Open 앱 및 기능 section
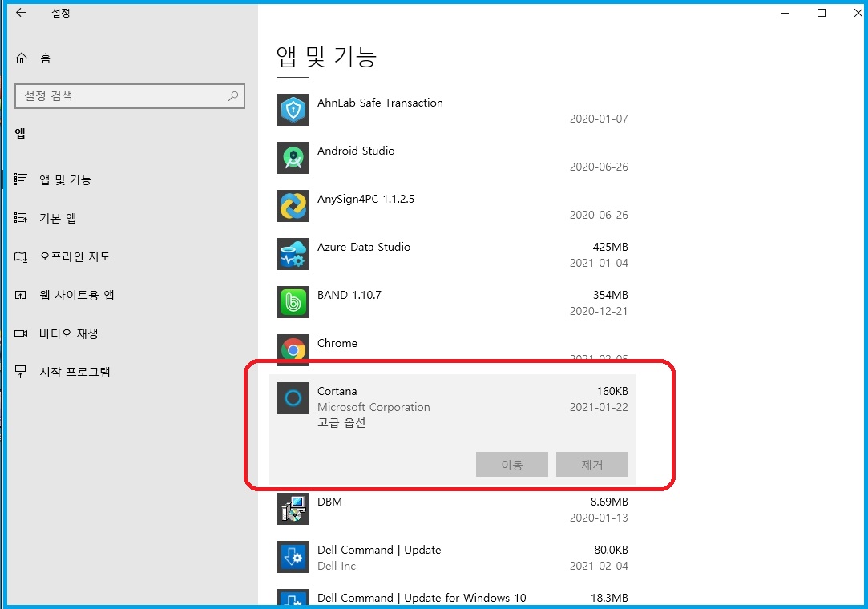Screen dimensions: 868x609 click(x=65, y=179)
